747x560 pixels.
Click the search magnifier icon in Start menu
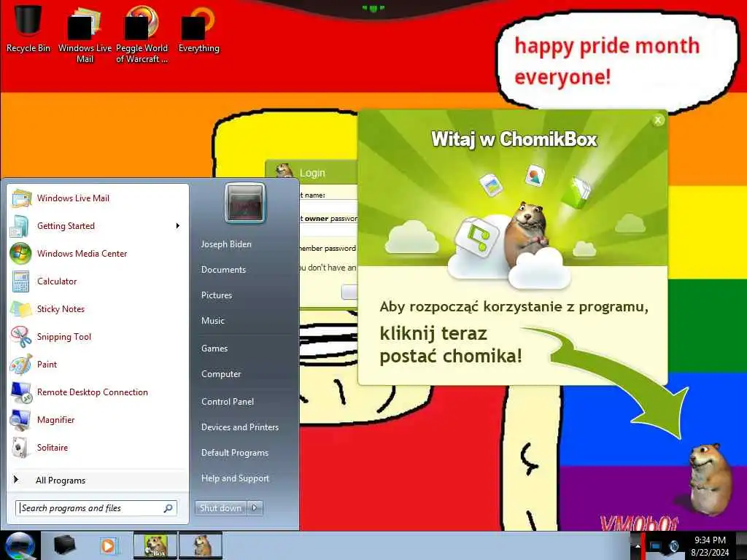tap(169, 508)
